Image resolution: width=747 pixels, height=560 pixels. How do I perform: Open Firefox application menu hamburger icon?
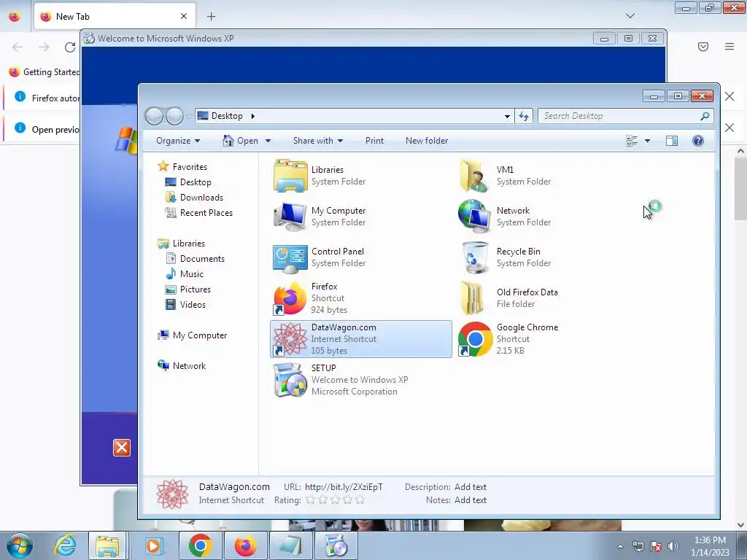tap(729, 47)
